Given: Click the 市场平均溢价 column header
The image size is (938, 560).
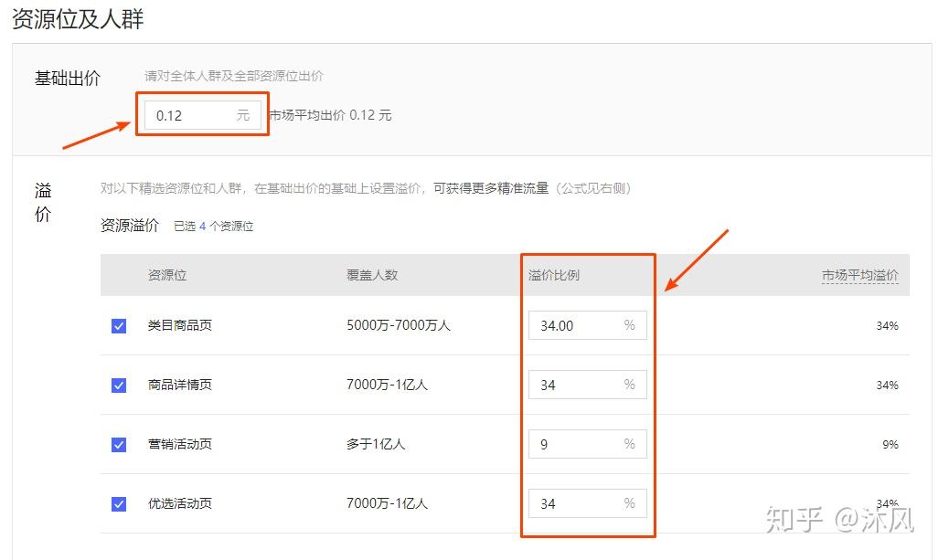Looking at the screenshot, I should (x=859, y=275).
